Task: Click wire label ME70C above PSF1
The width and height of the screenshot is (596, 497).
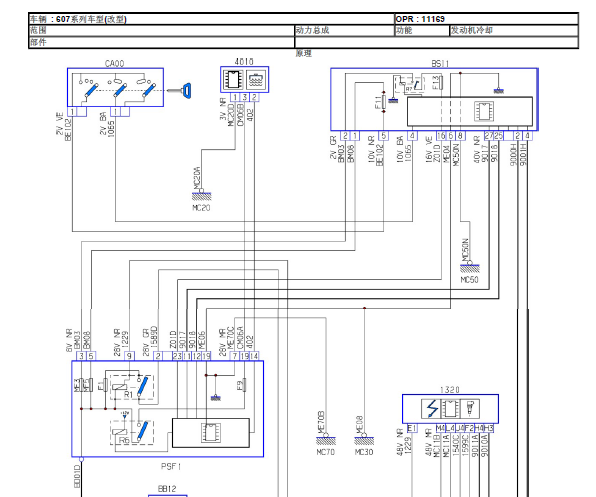Action: 231,338
